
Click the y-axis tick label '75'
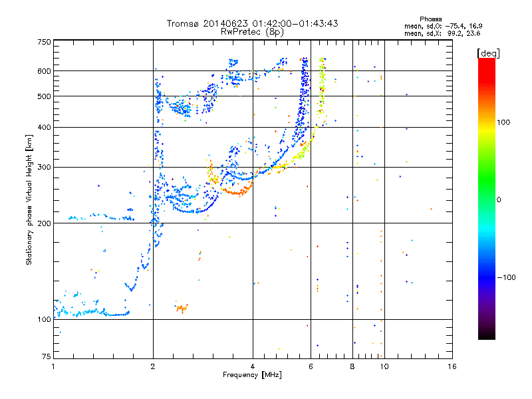47,356
